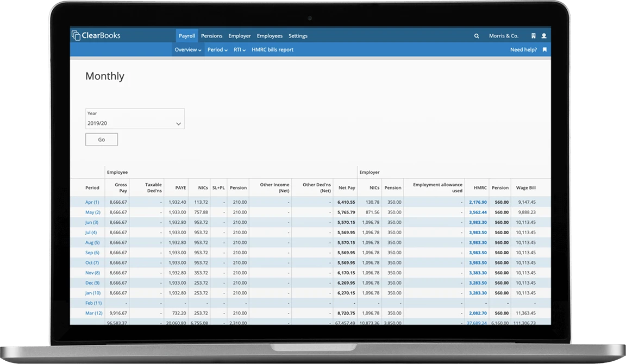Expand the Period dropdown menu
626x364 pixels.
[x=217, y=50]
